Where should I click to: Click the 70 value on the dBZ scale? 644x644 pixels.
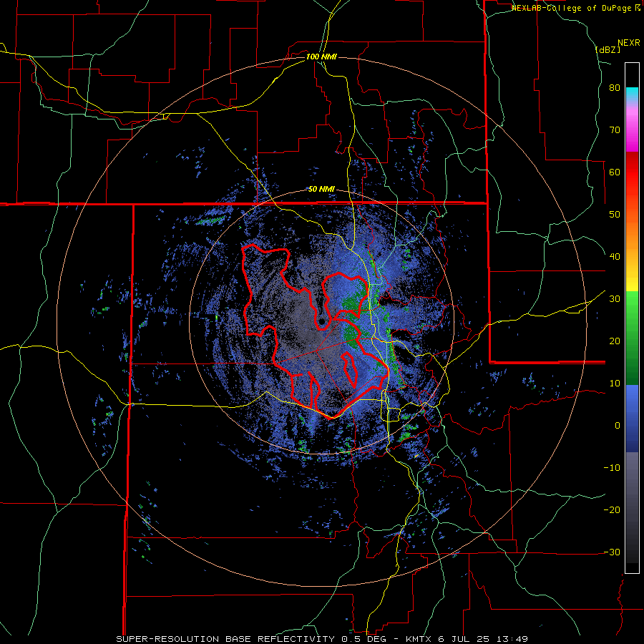[x=615, y=130]
